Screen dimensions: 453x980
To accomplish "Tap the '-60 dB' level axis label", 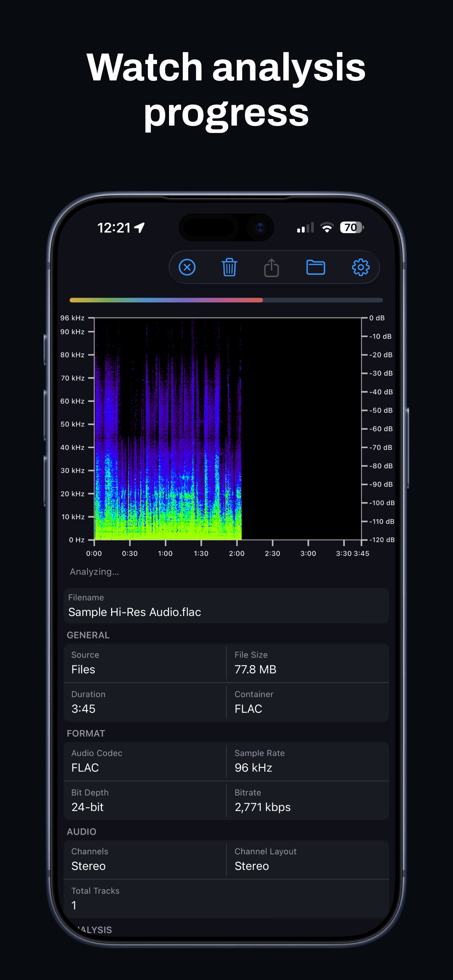I will tap(381, 429).
